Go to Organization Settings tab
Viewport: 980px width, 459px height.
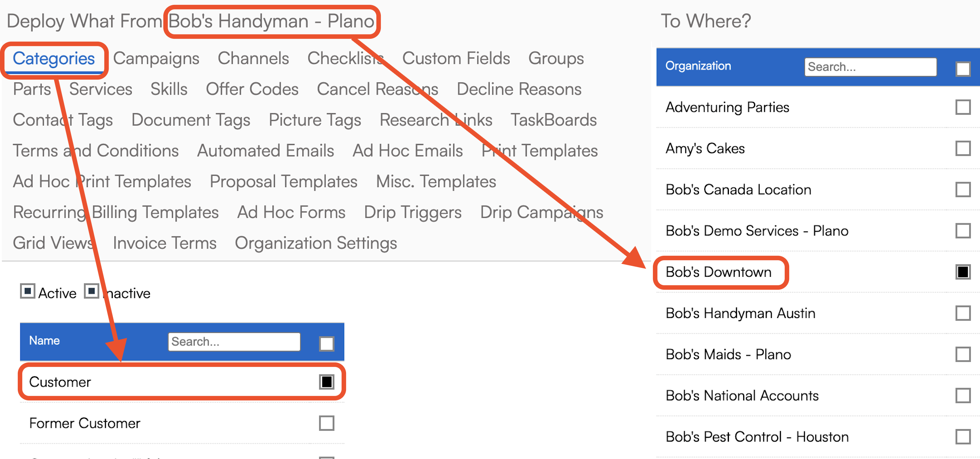(316, 243)
